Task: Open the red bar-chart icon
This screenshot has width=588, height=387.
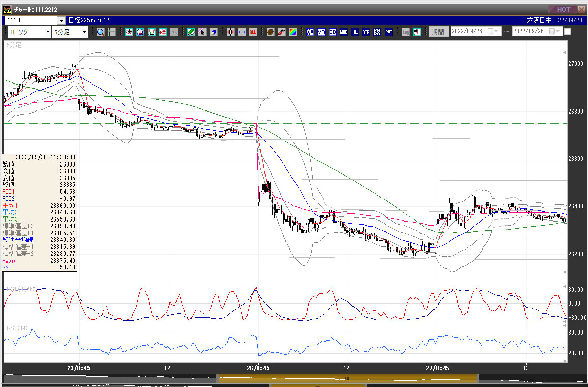Action: tap(152, 32)
